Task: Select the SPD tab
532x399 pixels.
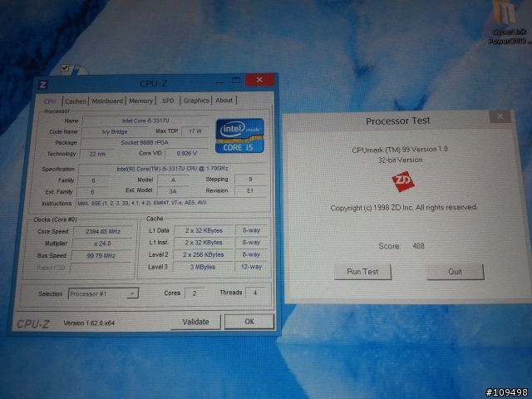Action: [x=168, y=101]
